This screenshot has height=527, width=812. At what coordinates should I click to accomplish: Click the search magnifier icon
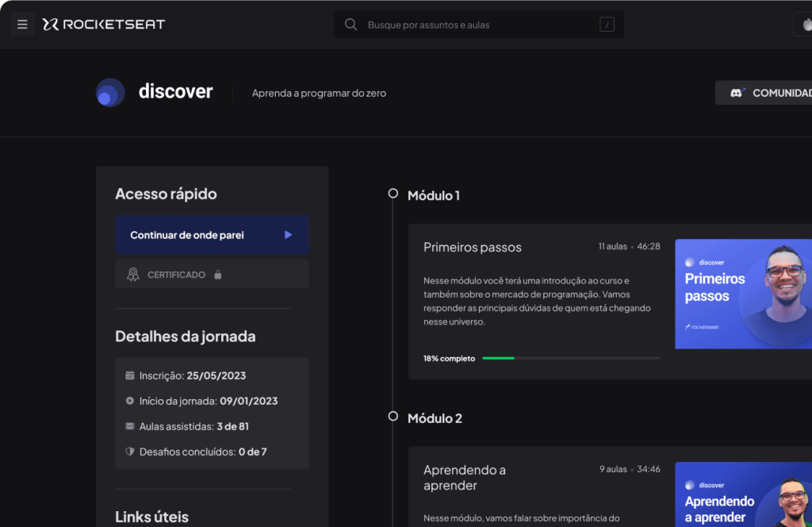[x=350, y=25]
